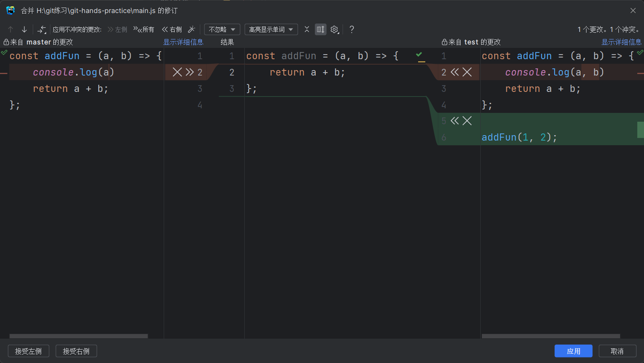Toggle synchronized scrolling button
Screen dimensions: 644x363
click(x=321, y=29)
